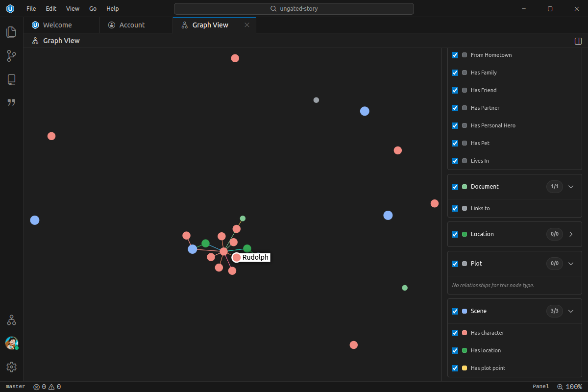The image size is (588, 392).
Task: Collapse the Scene relationships section
Action: [570, 311]
